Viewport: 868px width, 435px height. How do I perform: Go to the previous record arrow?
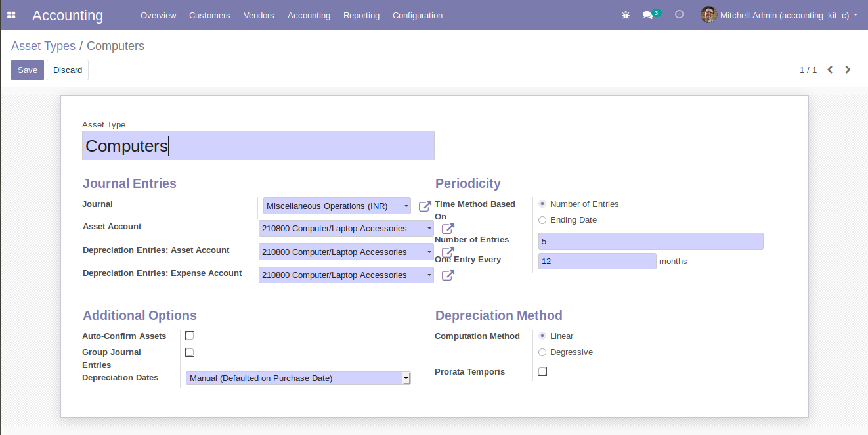[830, 70]
